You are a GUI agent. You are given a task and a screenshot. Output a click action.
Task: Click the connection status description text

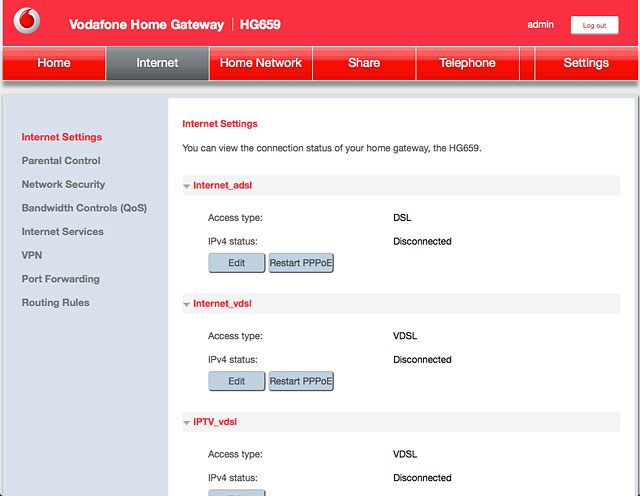tap(332, 148)
